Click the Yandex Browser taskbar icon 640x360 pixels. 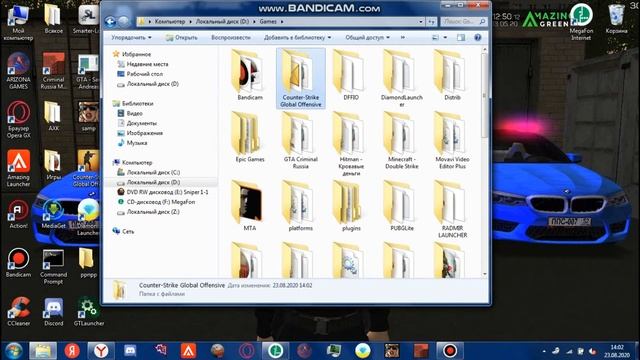click(100, 351)
